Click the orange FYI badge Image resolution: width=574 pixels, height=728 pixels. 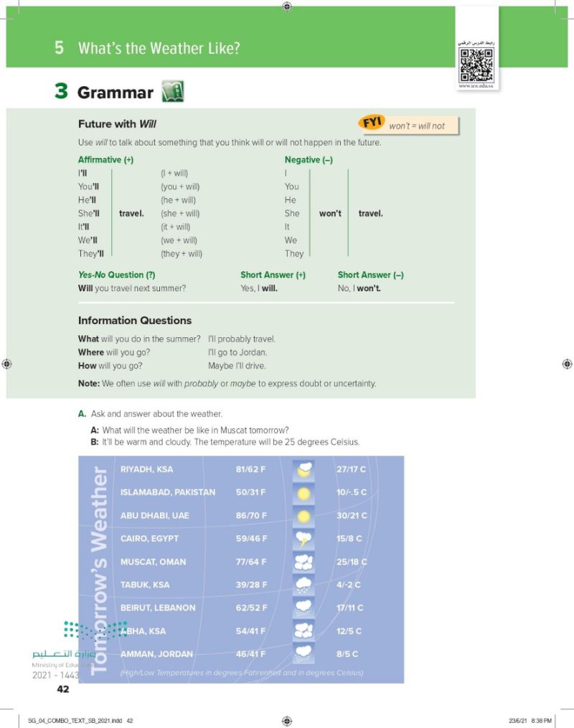[x=371, y=123]
